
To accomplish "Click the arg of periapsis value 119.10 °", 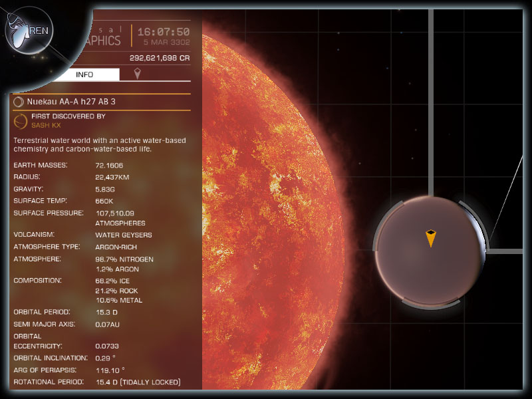I will point(110,370).
